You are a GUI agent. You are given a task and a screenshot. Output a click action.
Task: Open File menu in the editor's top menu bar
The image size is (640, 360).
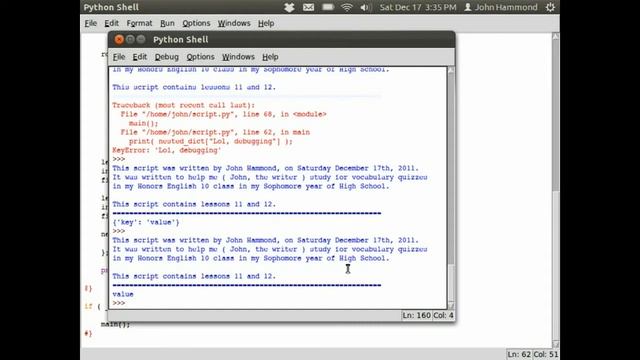91,23
